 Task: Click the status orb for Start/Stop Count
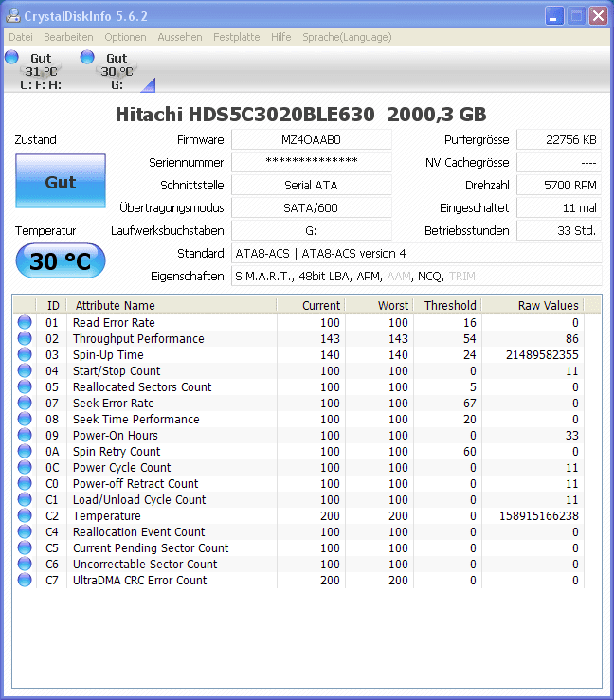coord(25,370)
